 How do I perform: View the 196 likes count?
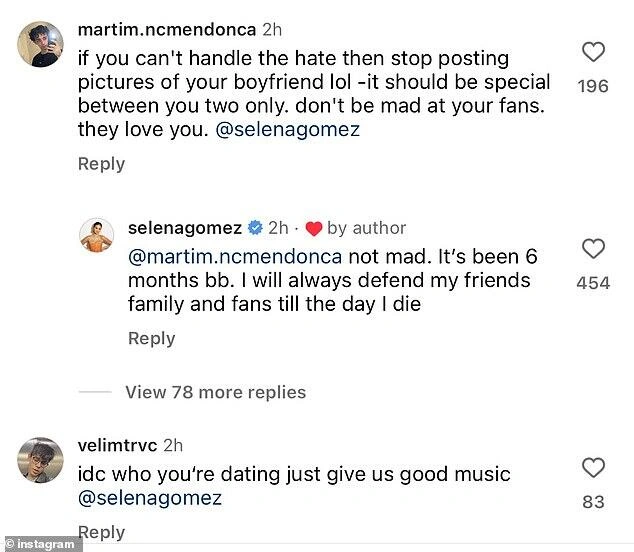pyautogui.click(x=593, y=87)
